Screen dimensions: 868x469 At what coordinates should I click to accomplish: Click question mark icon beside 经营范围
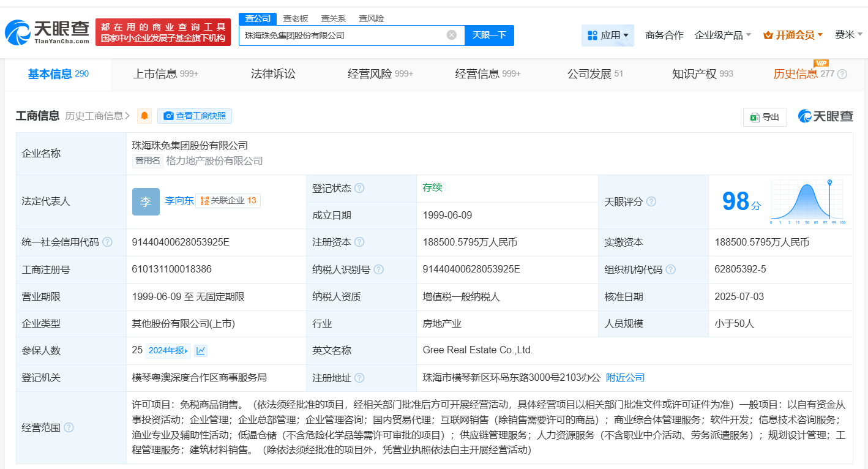click(x=69, y=427)
